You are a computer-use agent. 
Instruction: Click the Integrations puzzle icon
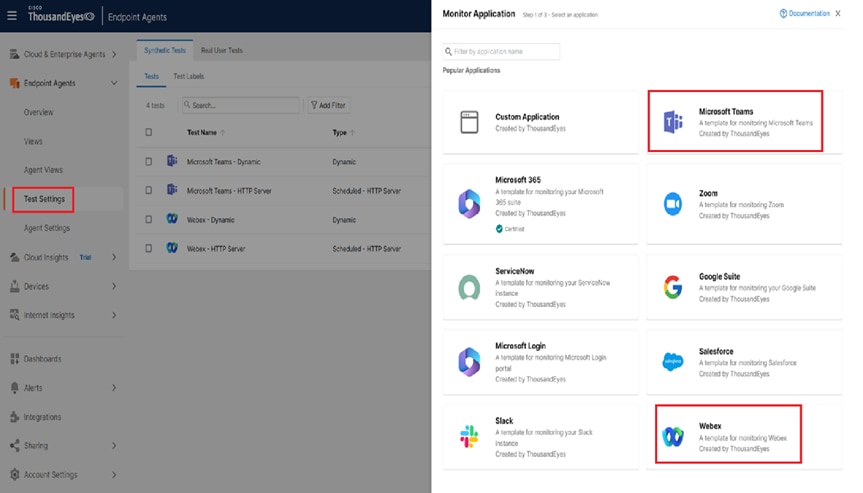pyautogui.click(x=15, y=417)
